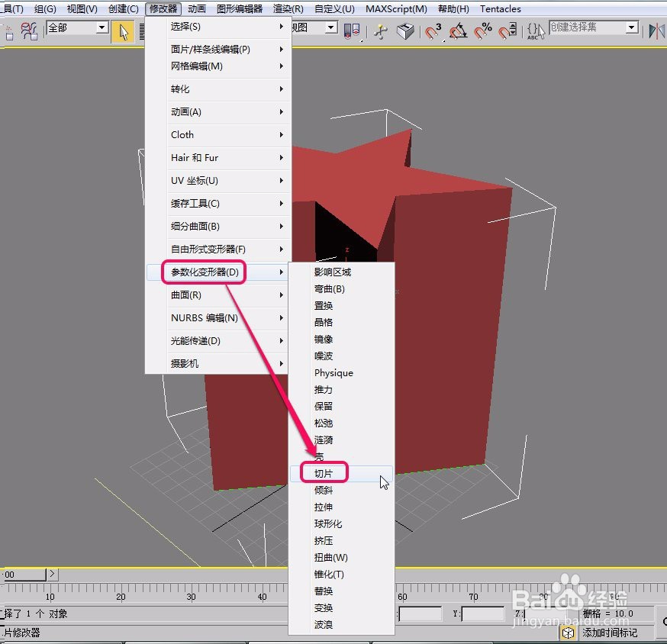Choose 弯曲(B) from the submenu

327,288
